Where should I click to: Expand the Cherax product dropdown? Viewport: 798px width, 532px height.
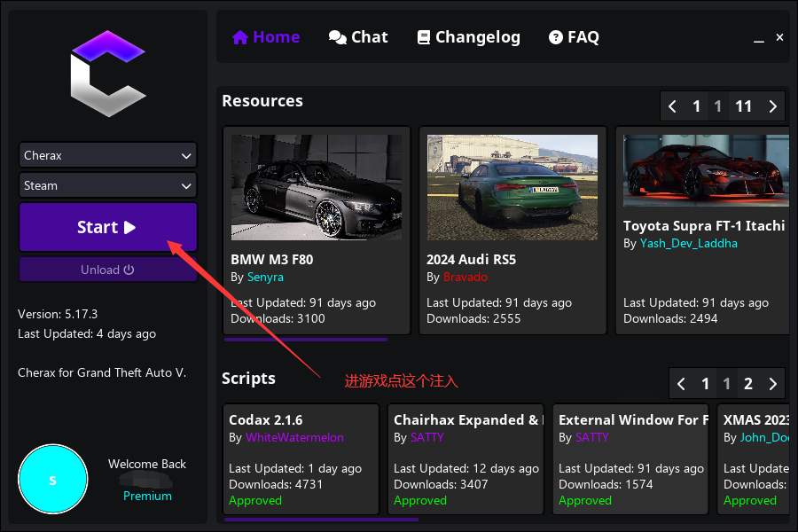[x=107, y=155]
